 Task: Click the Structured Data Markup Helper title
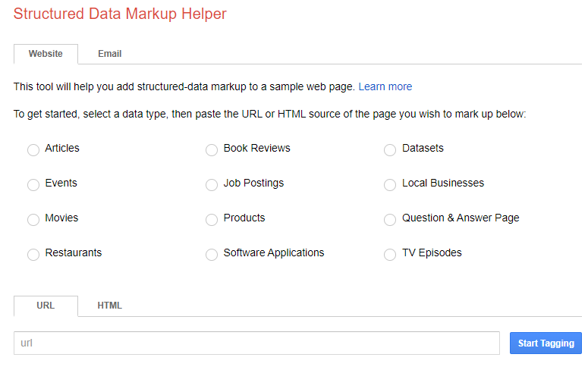120,14
